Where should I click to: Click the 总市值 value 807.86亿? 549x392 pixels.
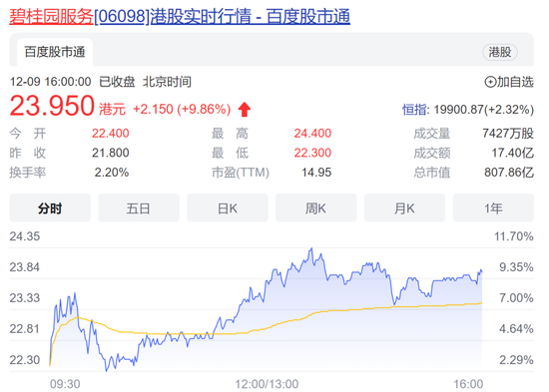pyautogui.click(x=509, y=173)
